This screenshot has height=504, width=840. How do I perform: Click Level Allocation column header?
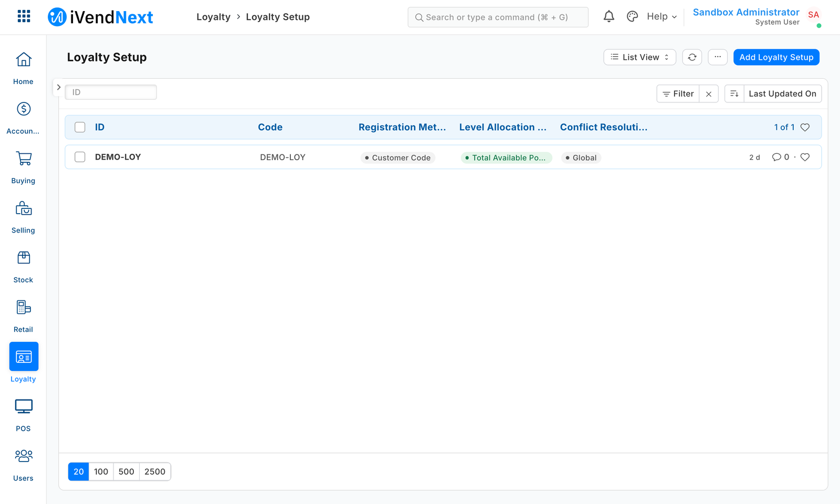503,127
